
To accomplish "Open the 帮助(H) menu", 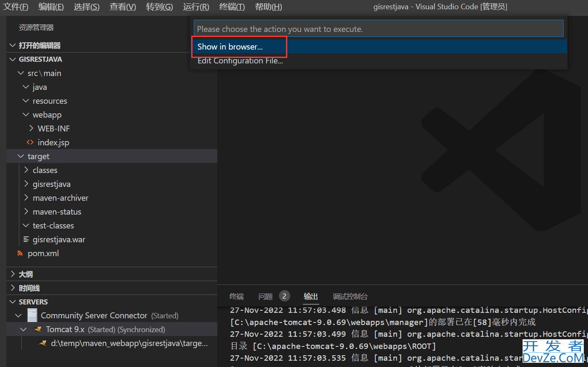I will point(268,7).
